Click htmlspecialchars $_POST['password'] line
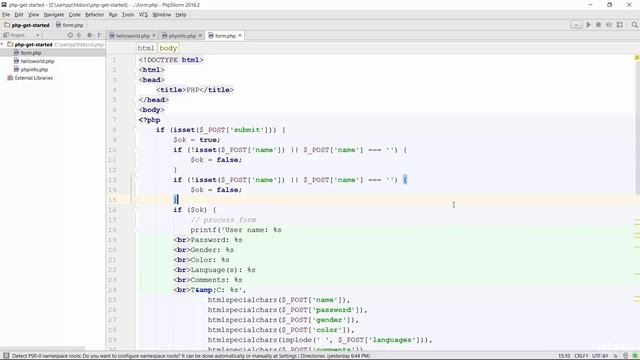The image size is (640, 360). tap(287, 310)
